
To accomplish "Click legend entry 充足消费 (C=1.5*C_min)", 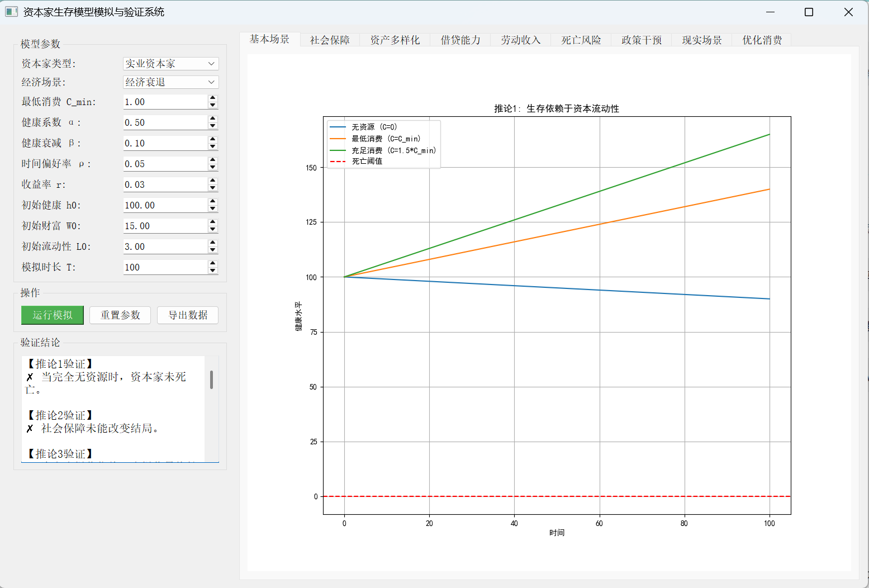I will point(393,150).
